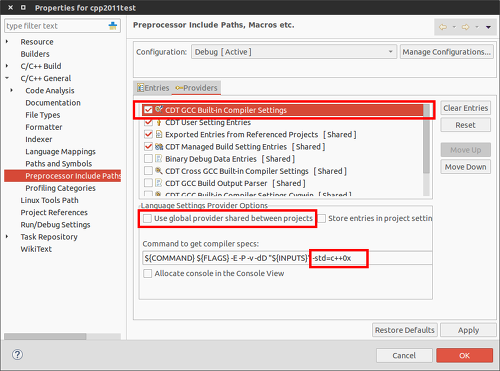This screenshot has height=371, width=500.
Task: Click the Apply button
Action: coord(468,330)
